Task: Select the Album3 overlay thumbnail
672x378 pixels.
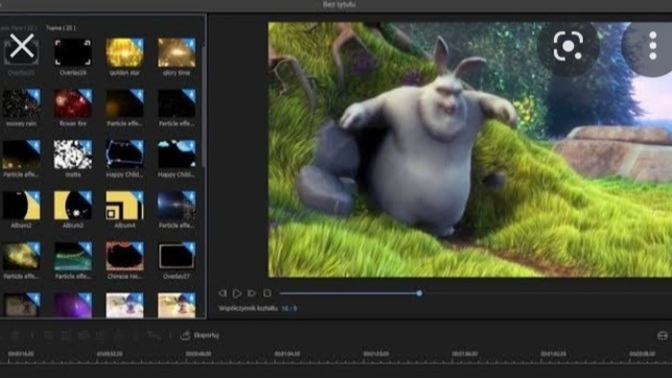Action: 73,205
